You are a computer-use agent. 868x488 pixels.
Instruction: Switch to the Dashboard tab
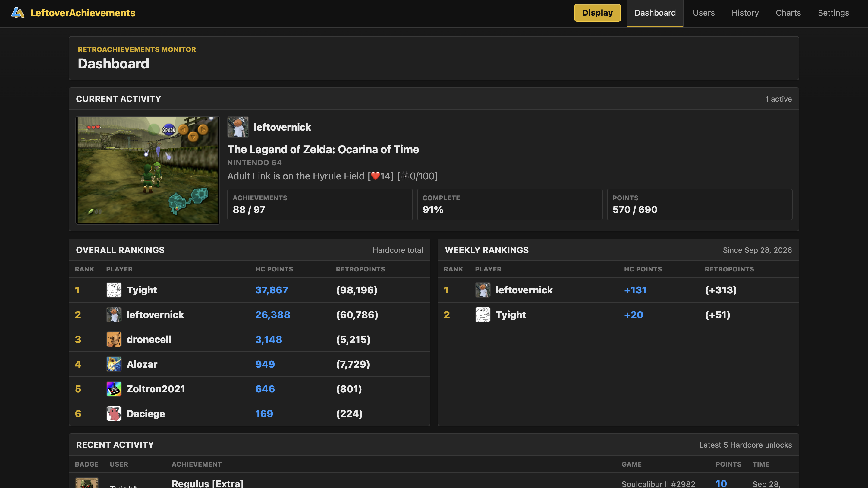[655, 13]
